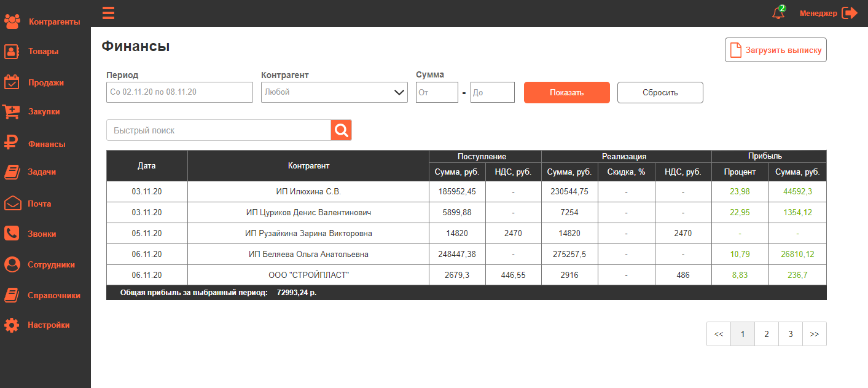The image size is (868, 388).
Task: Select page 1 in pagination
Action: [x=743, y=334]
